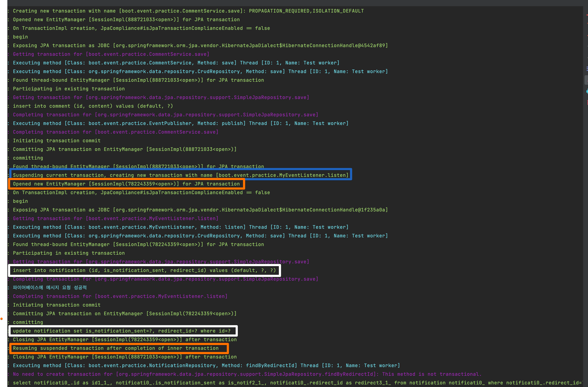Click the 'insert into notification' SQL line

pyautogui.click(x=144, y=270)
